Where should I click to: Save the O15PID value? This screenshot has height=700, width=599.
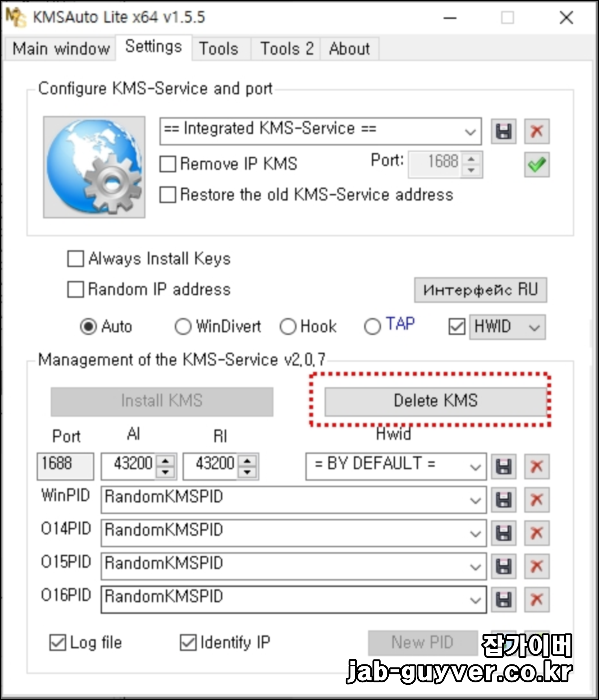coord(503,566)
